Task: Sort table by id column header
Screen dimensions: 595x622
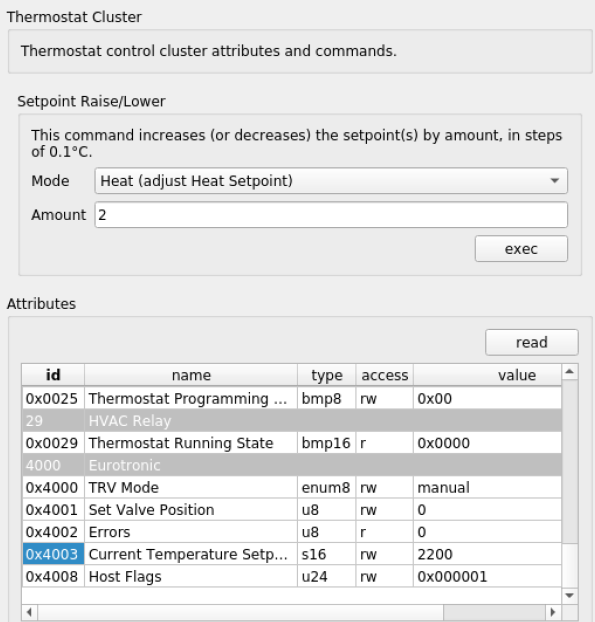Action: click(x=53, y=375)
